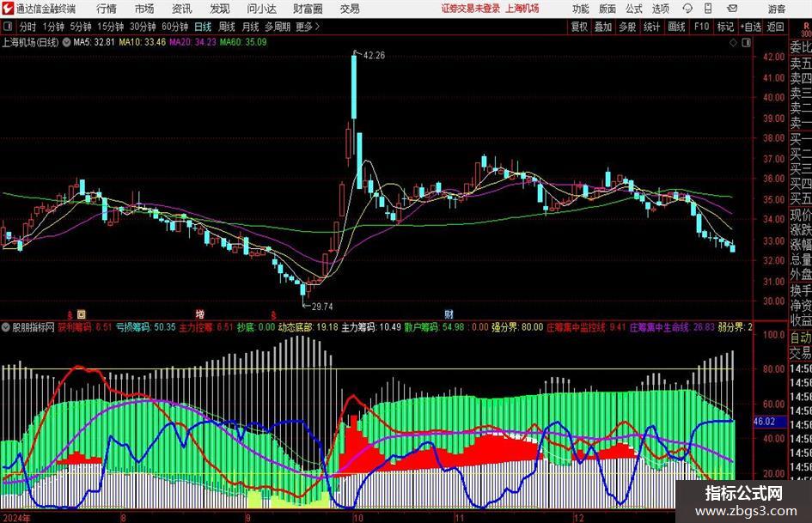
Task: Open the 市场 menu
Action: pyautogui.click(x=144, y=9)
